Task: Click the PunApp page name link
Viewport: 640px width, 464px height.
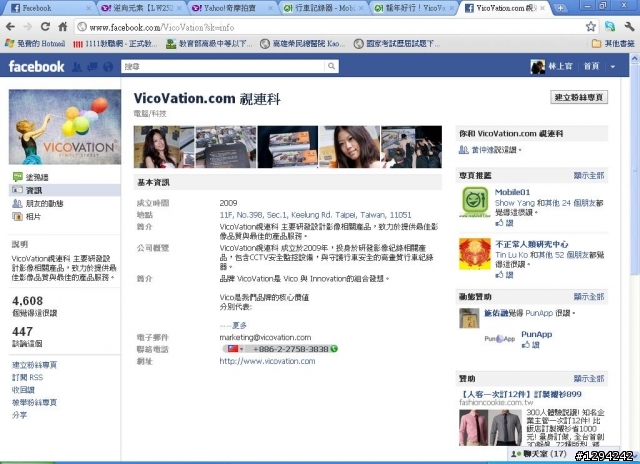Action: coord(536,334)
